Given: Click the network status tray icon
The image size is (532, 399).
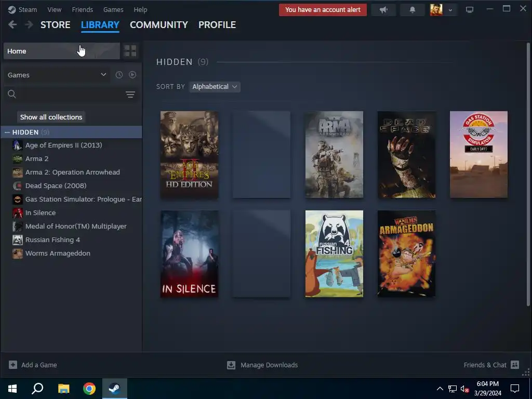Looking at the screenshot, I should coord(453,389).
